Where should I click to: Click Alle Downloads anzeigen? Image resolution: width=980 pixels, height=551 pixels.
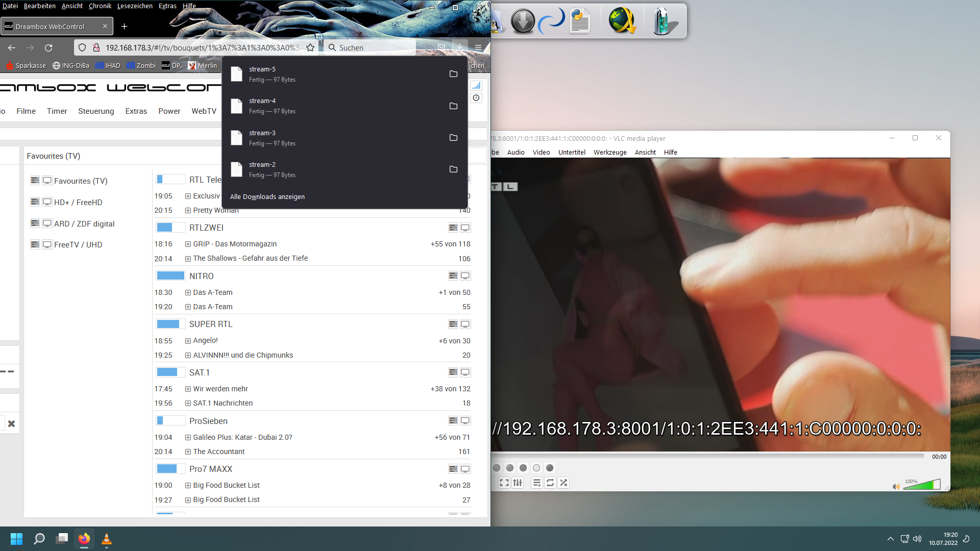click(x=267, y=196)
